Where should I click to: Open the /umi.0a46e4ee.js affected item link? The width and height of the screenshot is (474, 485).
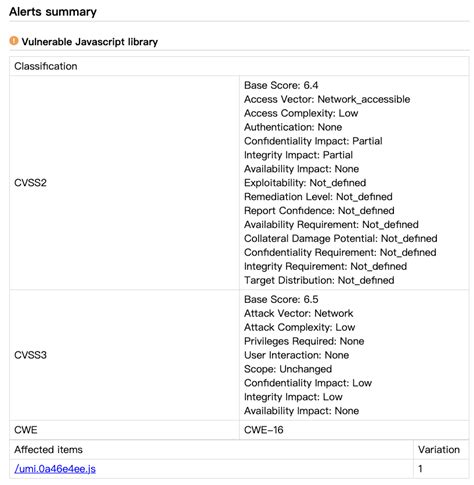point(55,469)
